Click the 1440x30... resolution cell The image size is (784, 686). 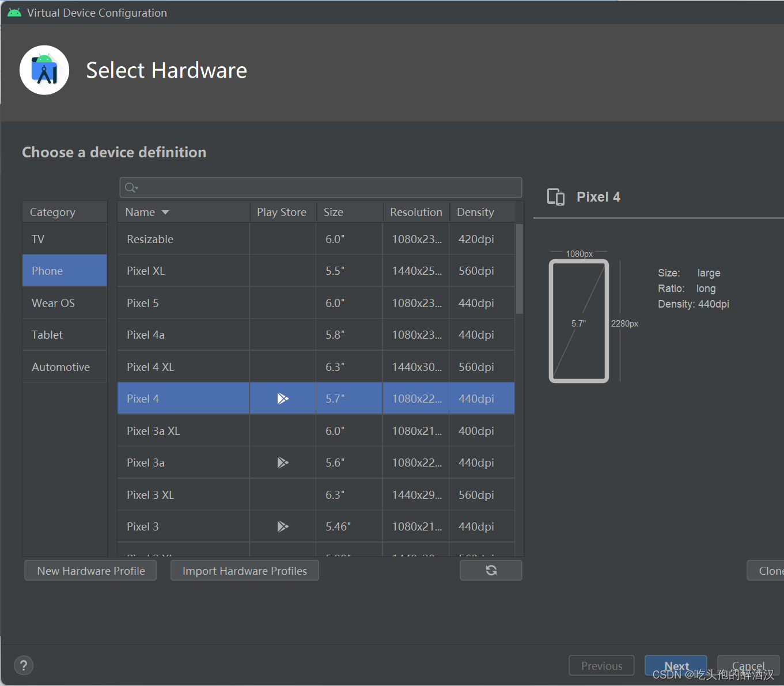tap(416, 367)
